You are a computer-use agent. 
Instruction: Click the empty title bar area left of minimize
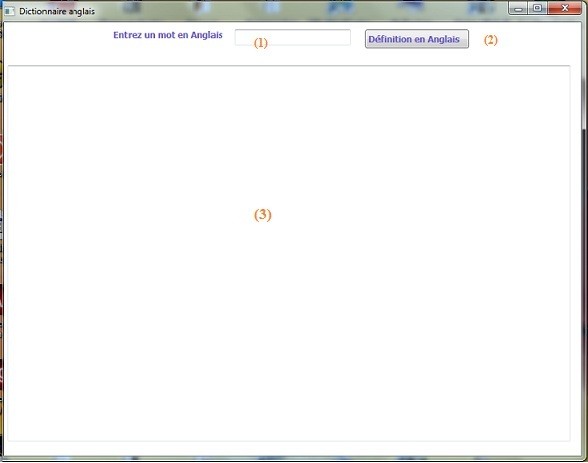[300, 11]
